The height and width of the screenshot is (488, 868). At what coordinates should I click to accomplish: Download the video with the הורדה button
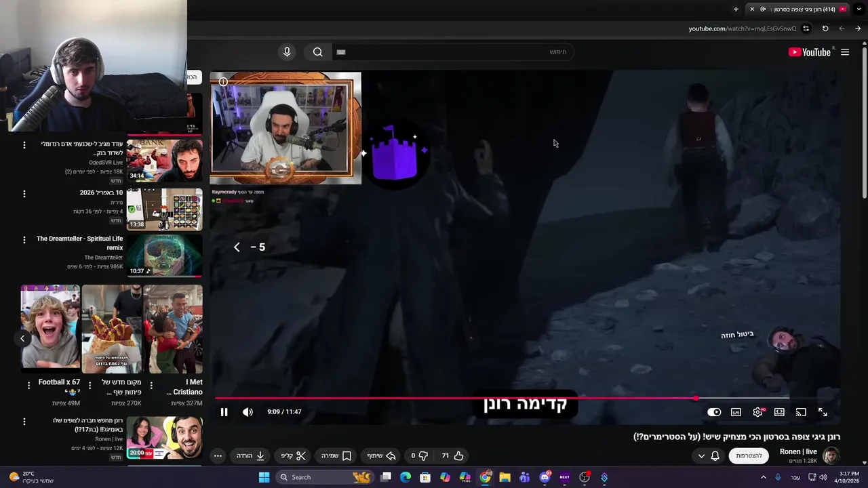[250, 455]
